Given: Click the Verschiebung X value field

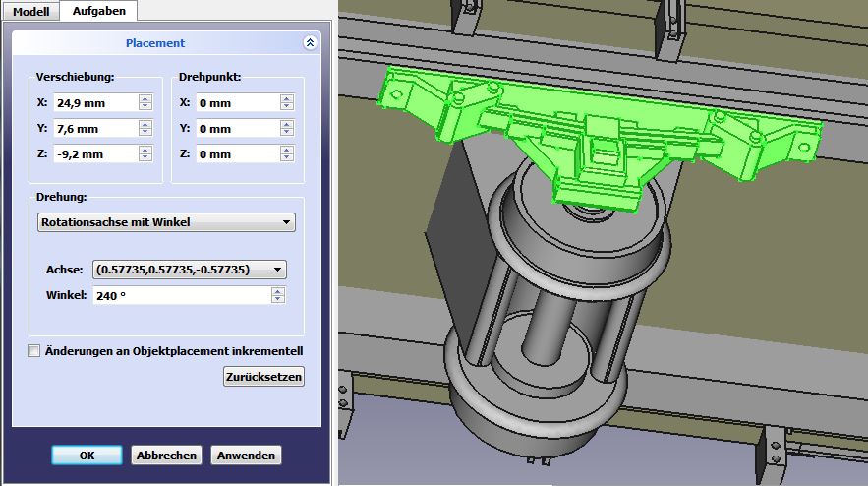Looking at the screenshot, I should pos(94,102).
